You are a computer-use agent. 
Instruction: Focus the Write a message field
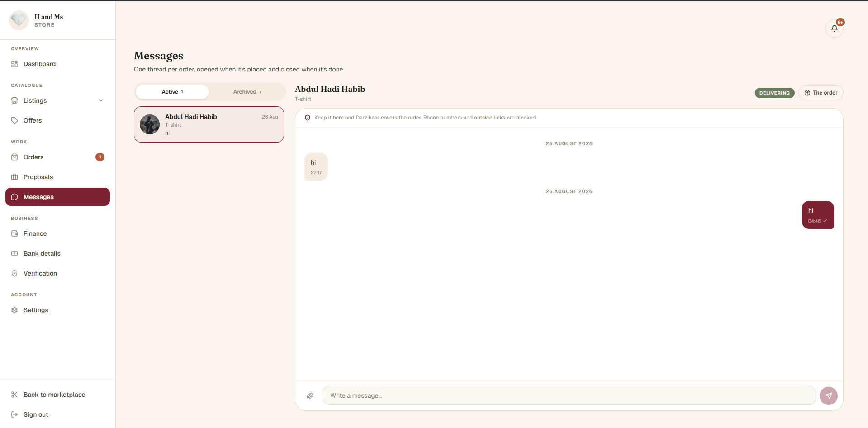(x=569, y=395)
